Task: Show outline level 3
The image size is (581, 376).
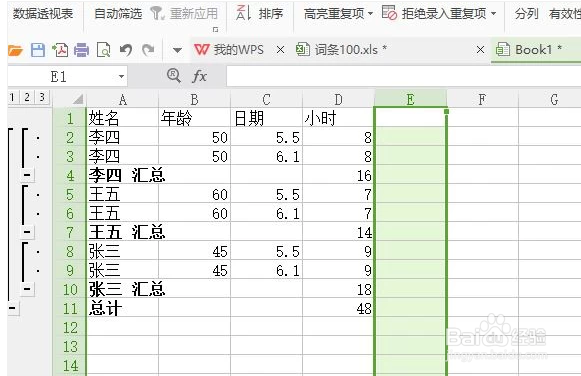Action: point(42,97)
